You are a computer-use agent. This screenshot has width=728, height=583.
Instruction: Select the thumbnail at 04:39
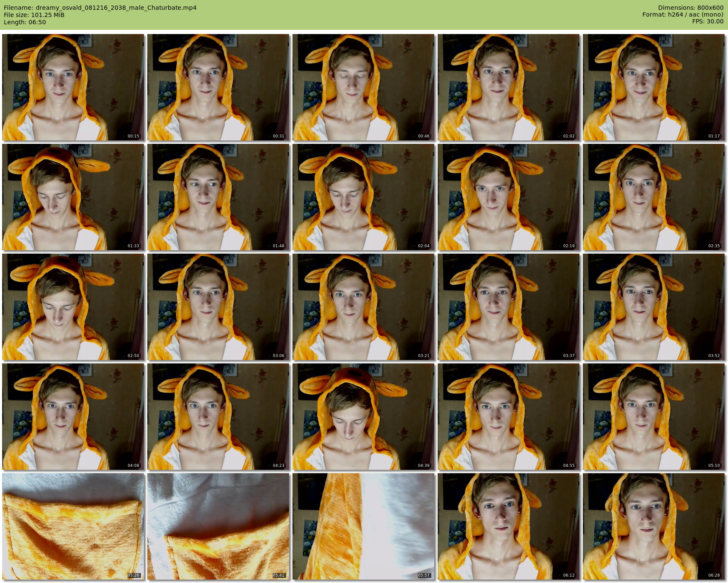pos(363,417)
